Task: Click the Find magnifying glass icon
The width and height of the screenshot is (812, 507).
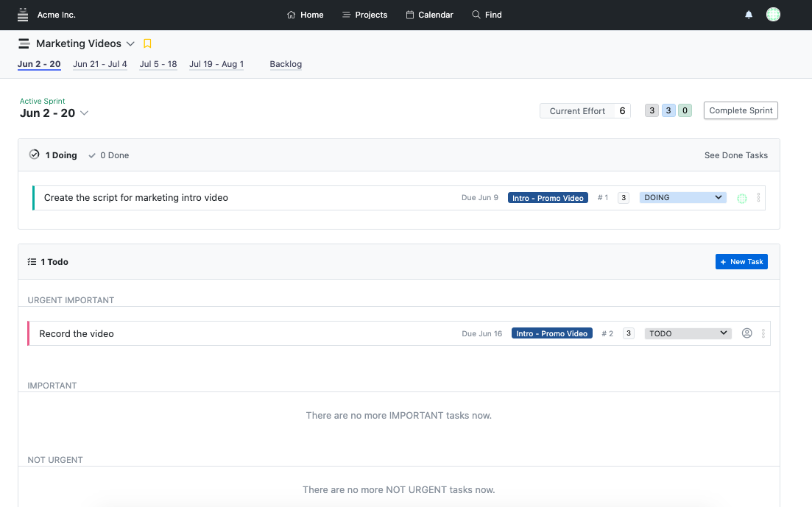Action: [x=475, y=14]
